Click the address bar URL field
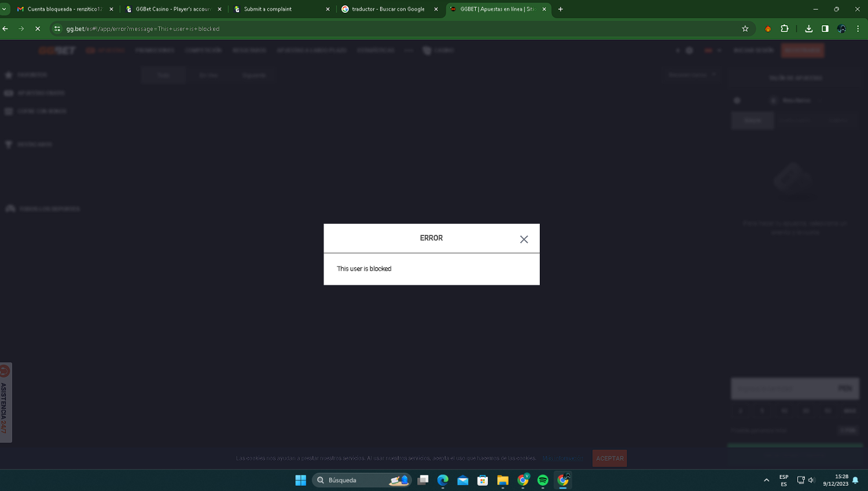 [x=347, y=29]
